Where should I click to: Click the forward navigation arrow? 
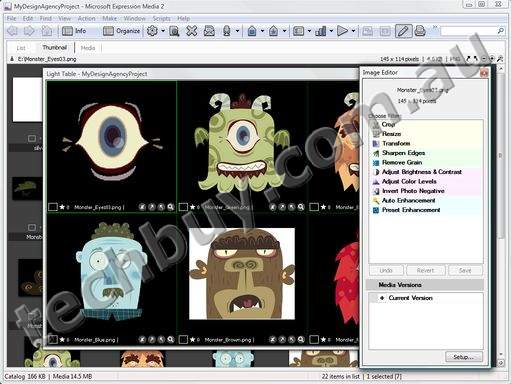point(29,31)
